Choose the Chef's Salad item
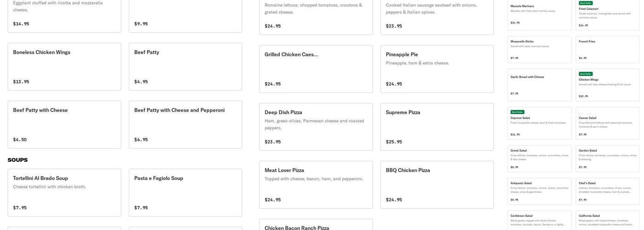The height and width of the screenshot is (230, 644). (x=608, y=191)
